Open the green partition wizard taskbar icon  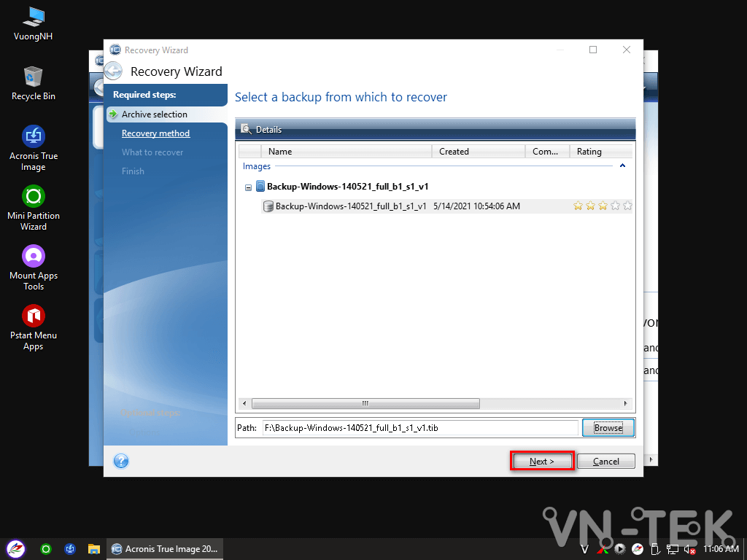[46, 549]
